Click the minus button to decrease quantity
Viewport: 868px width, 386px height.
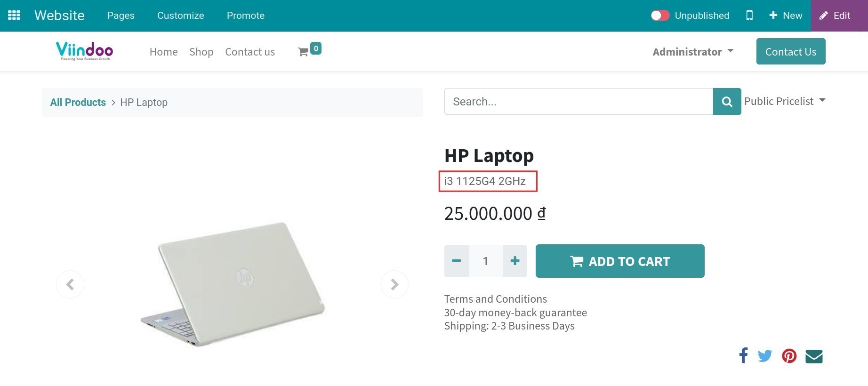456,261
